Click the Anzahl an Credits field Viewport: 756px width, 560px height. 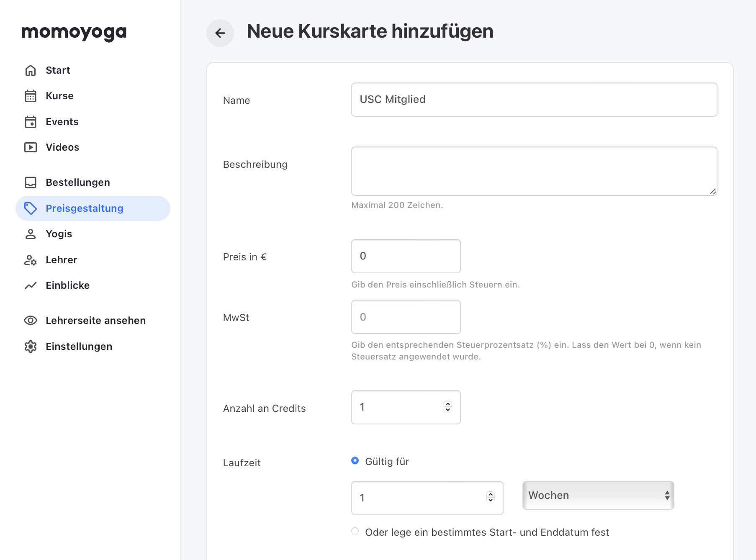coord(406,407)
